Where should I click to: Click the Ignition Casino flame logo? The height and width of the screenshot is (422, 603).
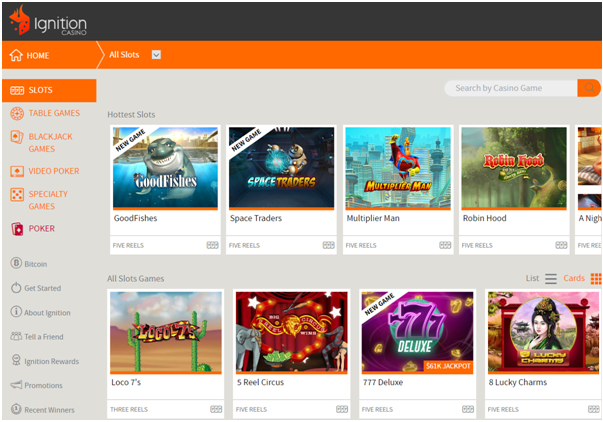click(x=19, y=20)
